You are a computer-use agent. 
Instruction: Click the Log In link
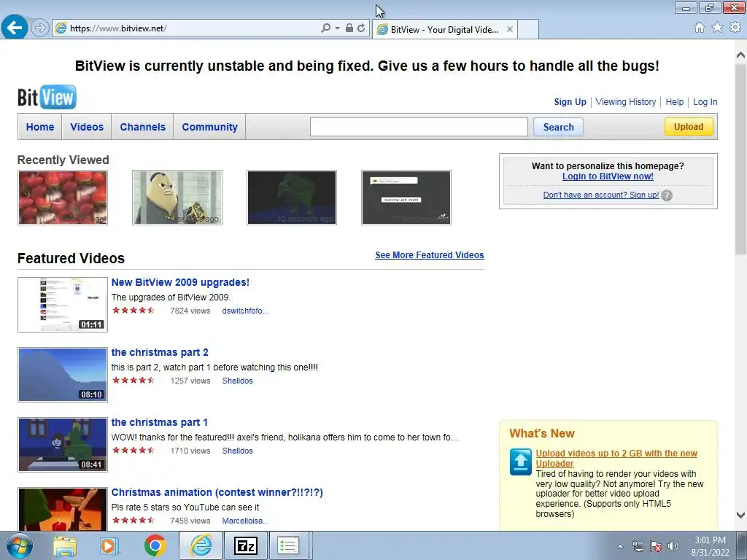pos(705,102)
